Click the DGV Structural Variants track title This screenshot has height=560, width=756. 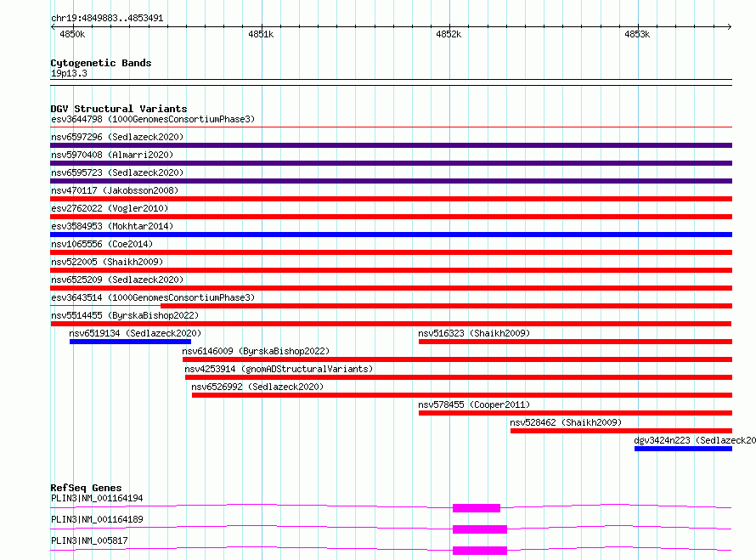(119, 109)
